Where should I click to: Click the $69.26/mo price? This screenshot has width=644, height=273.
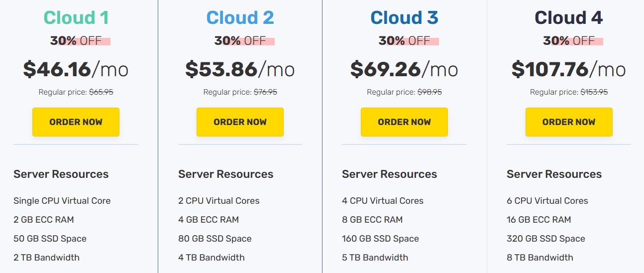click(404, 69)
